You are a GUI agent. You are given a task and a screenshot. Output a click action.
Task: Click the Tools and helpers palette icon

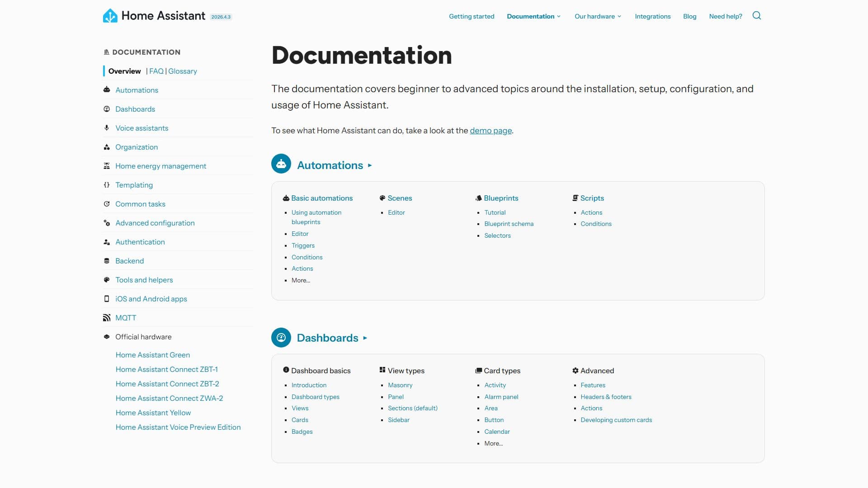pyautogui.click(x=107, y=280)
